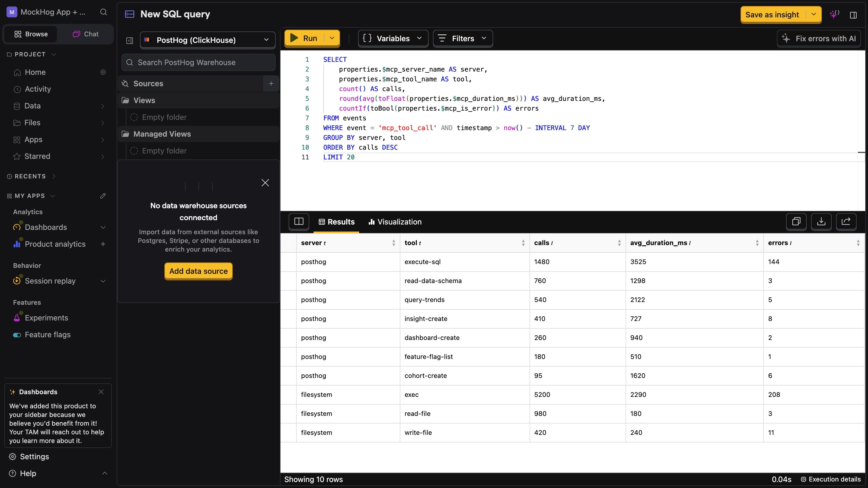Toggle the side panel icon top right
This screenshot has height=488, width=868.
853,15
